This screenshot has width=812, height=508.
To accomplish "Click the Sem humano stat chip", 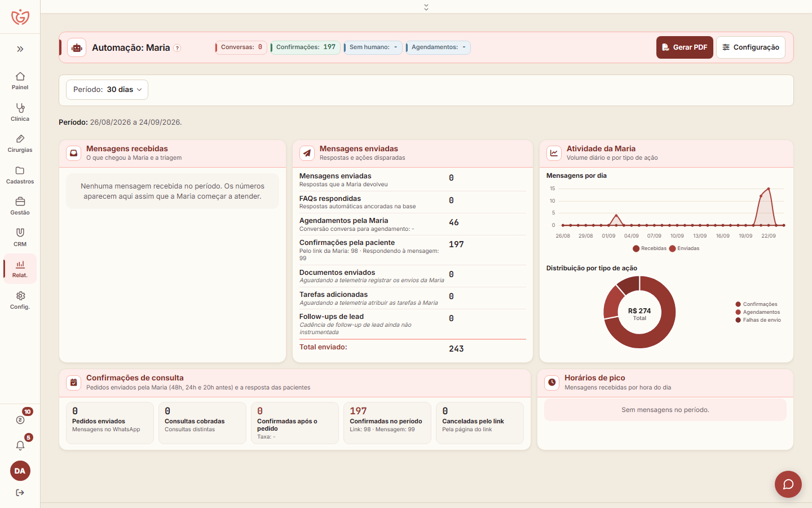I will pyautogui.click(x=373, y=47).
